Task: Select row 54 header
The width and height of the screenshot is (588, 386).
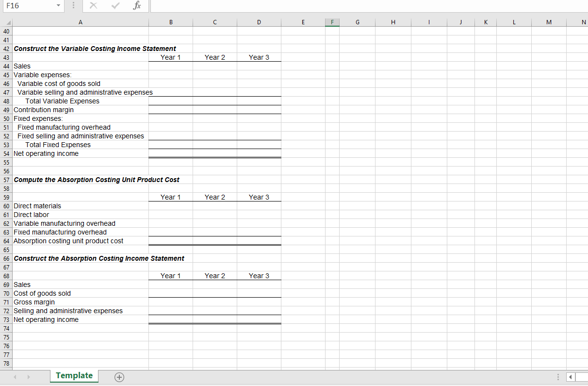Action: [6, 153]
